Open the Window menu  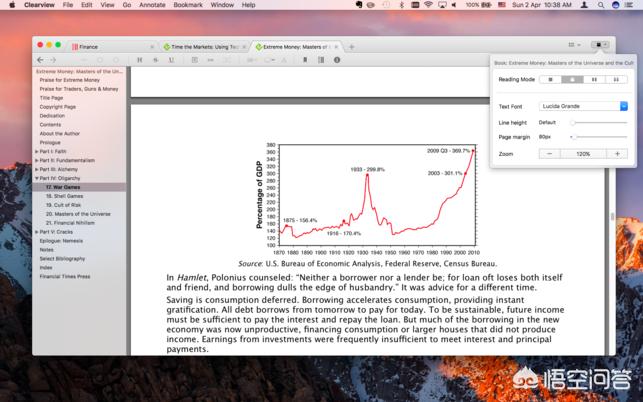click(x=222, y=5)
